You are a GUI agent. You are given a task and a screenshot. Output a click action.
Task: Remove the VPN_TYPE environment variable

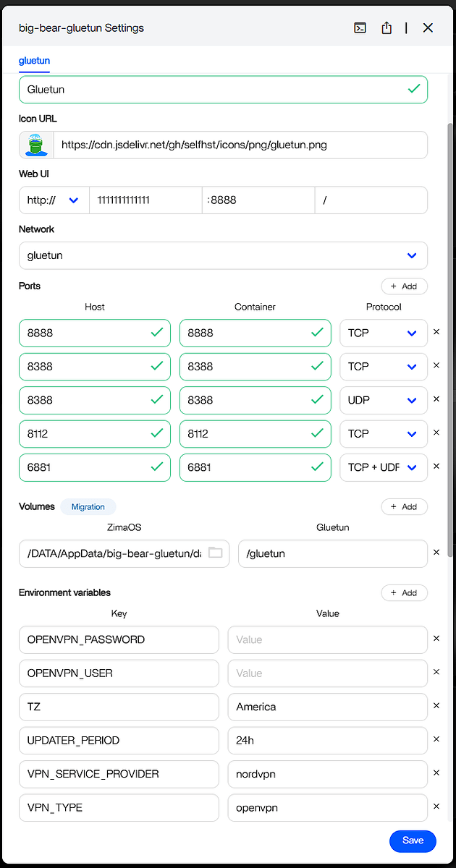436,807
